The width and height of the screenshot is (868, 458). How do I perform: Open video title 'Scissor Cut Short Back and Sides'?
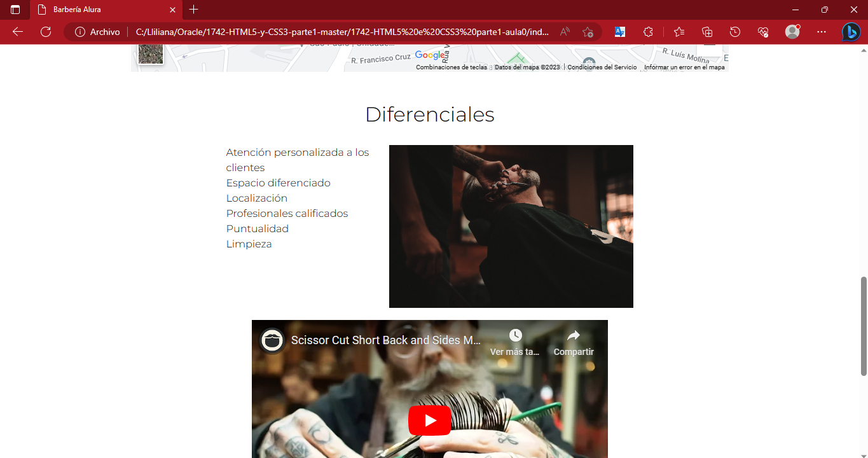pos(386,340)
